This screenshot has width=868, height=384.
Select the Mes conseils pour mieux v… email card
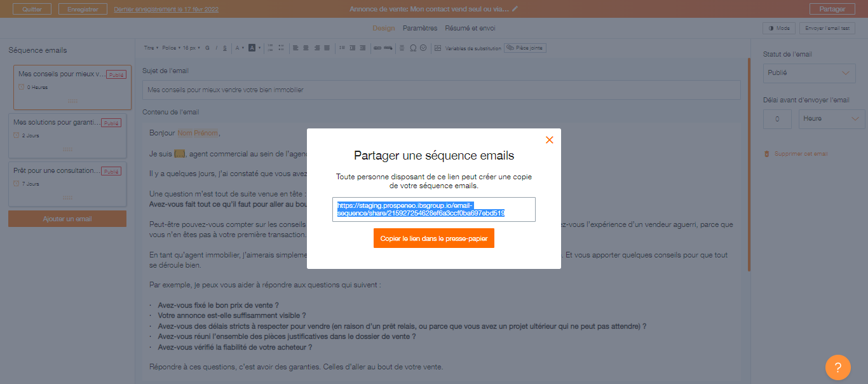point(72,87)
